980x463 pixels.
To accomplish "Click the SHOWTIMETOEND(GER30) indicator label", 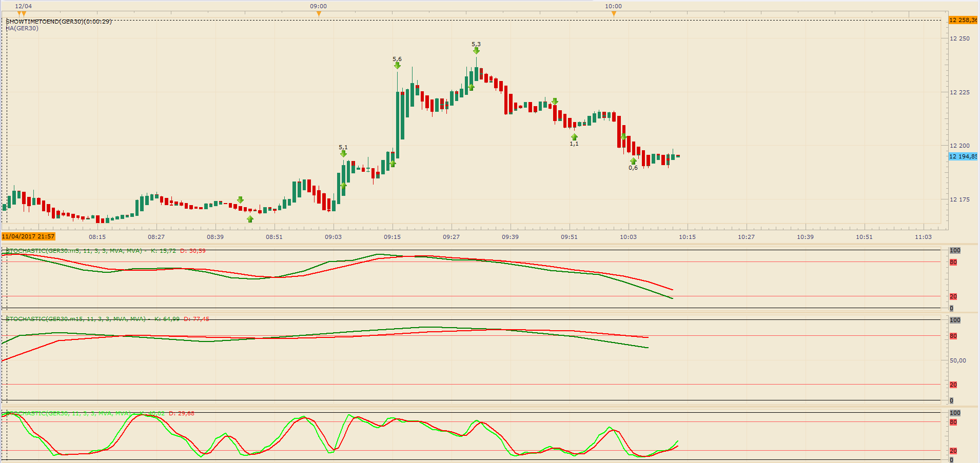I will coord(58,22).
